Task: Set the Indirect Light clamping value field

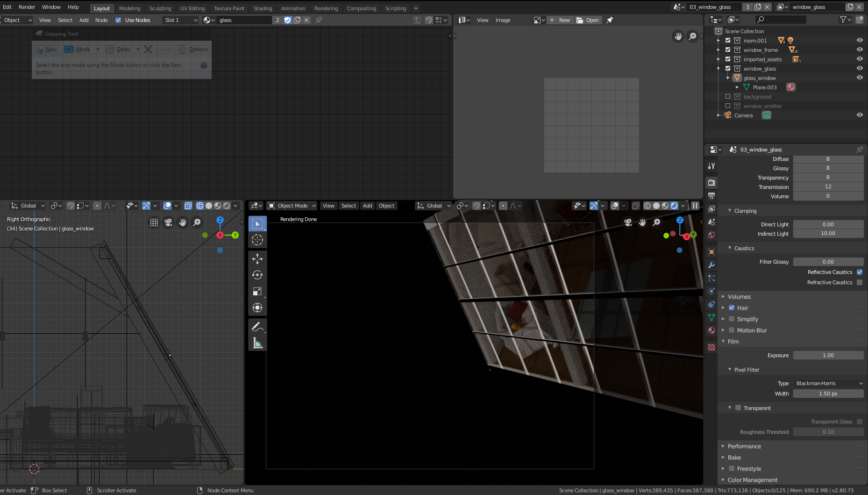Action: (x=828, y=233)
